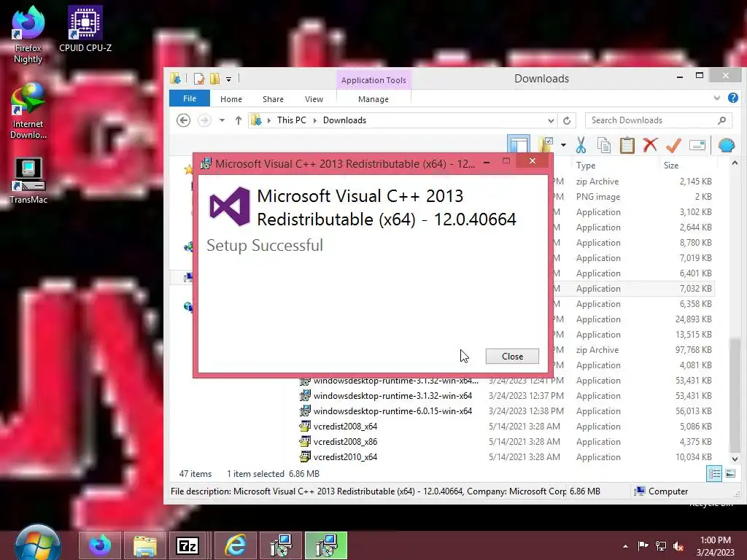Click This PC breadcrumb in address bar

292,120
